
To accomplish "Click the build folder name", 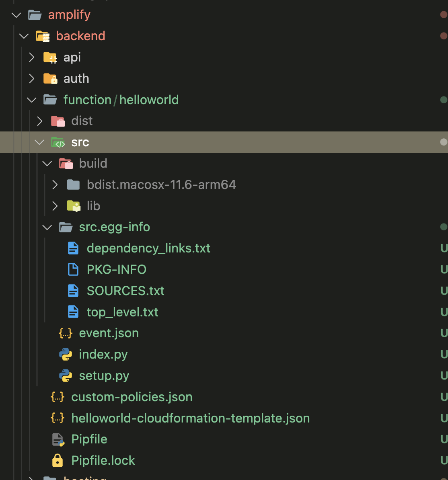I will click(x=93, y=164).
